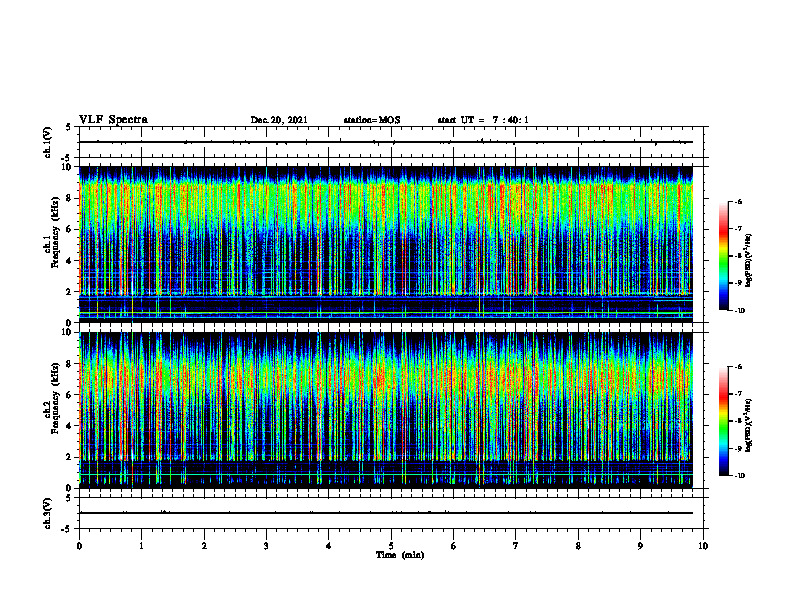Click the '-10' label on lower color scale
Screen dimensions: 792x612
click(739, 476)
